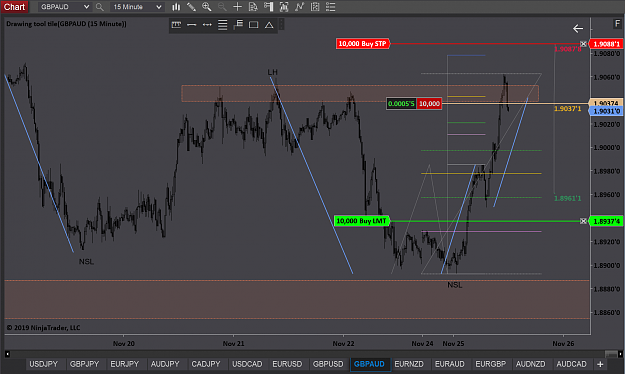Click the NSL label near Nov 25 low
Image resolution: width=625 pixels, height=374 pixels.
point(455,285)
